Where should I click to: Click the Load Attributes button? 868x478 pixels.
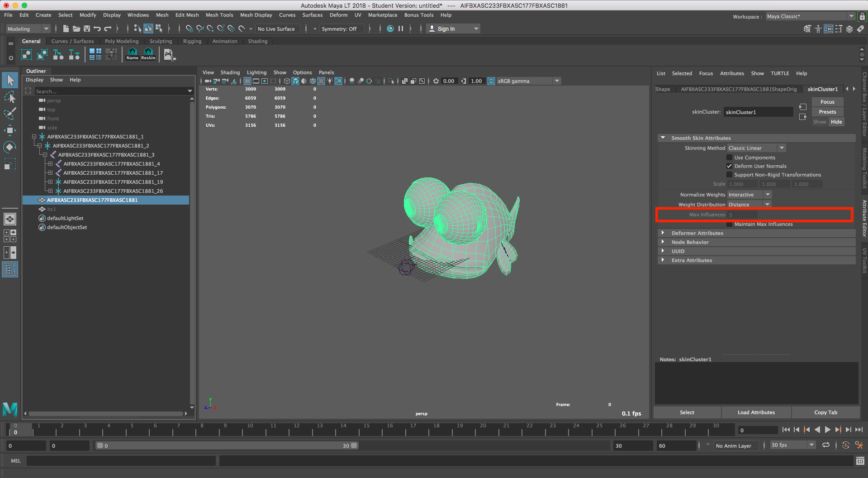coord(756,412)
